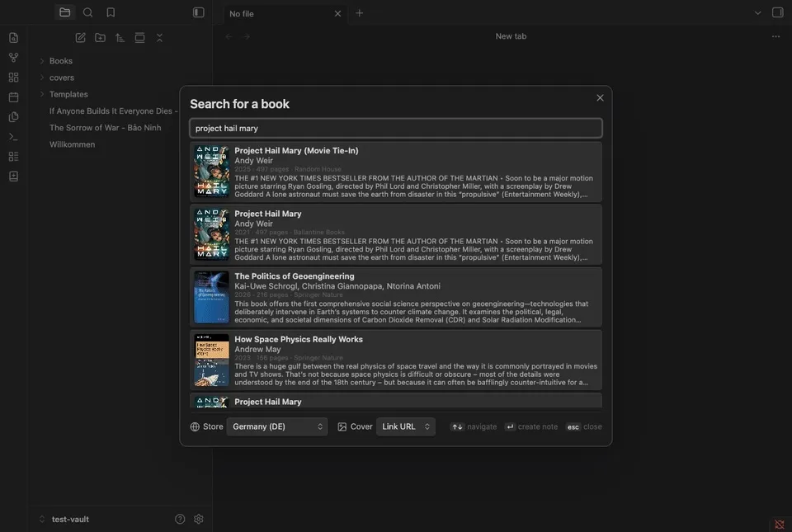
Task: Open the search magnifier in sidebar header
Action: point(87,12)
